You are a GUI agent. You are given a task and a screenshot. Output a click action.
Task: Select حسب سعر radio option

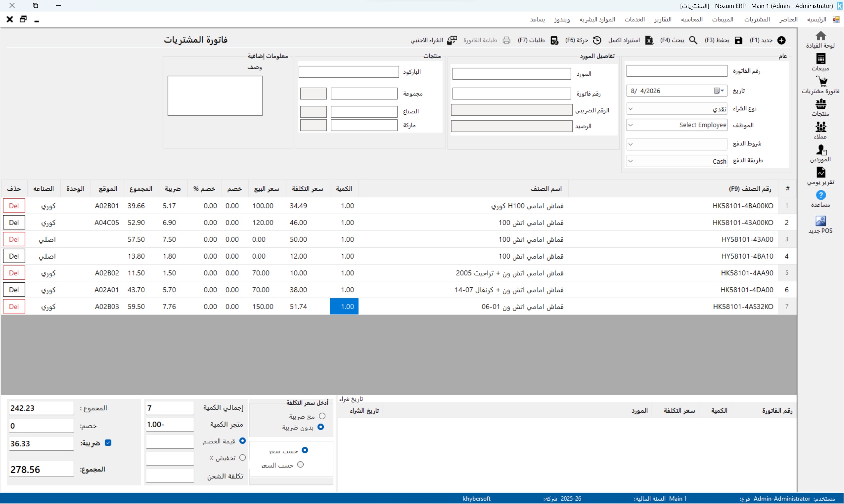(305, 450)
